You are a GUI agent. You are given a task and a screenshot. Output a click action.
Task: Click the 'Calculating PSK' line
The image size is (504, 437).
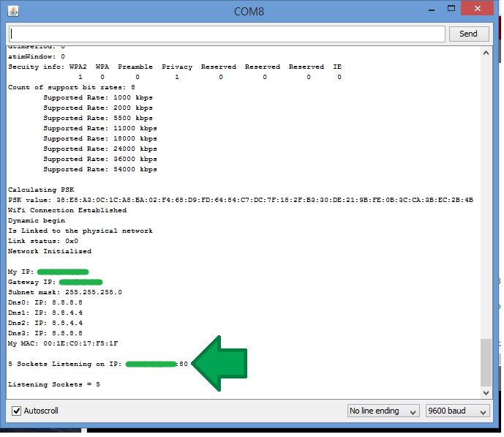41,190
